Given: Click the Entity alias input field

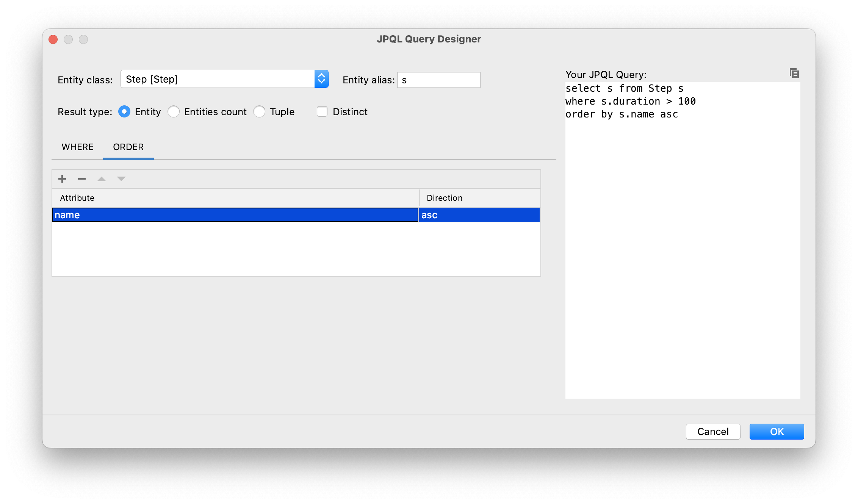Looking at the screenshot, I should click(440, 80).
